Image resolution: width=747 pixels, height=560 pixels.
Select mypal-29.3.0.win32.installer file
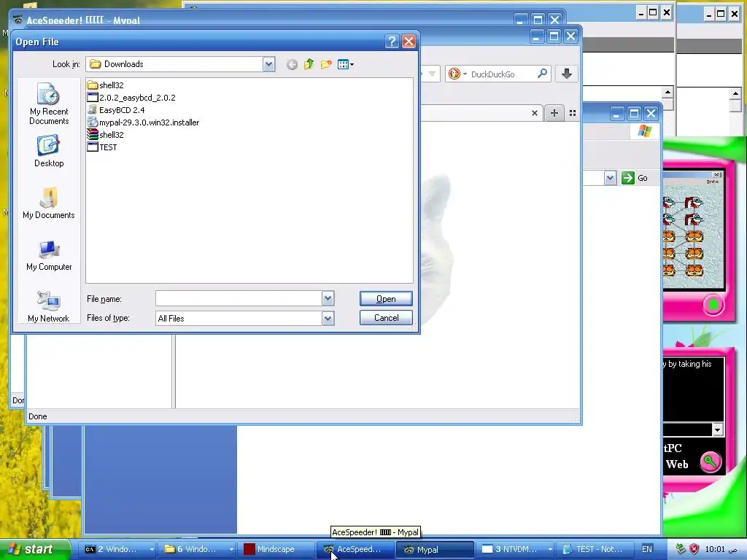(143, 122)
